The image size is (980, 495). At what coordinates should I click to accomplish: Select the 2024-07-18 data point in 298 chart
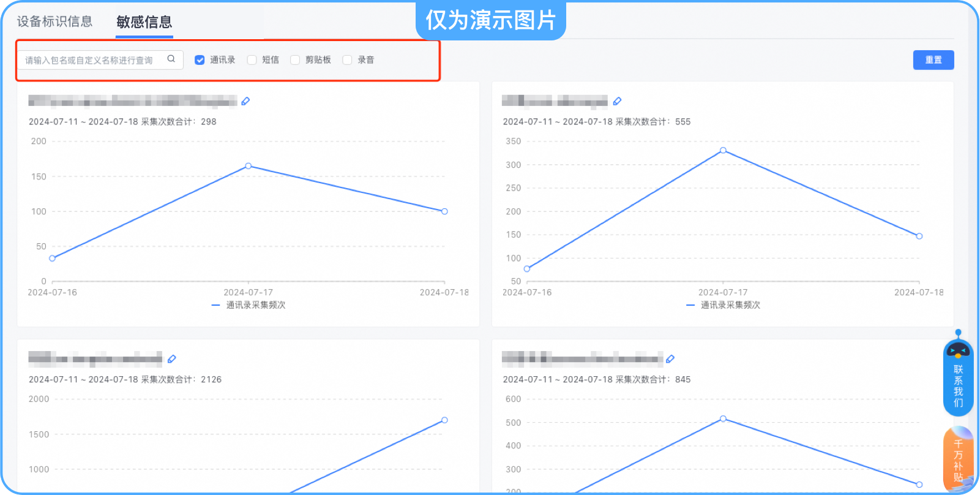coord(444,211)
